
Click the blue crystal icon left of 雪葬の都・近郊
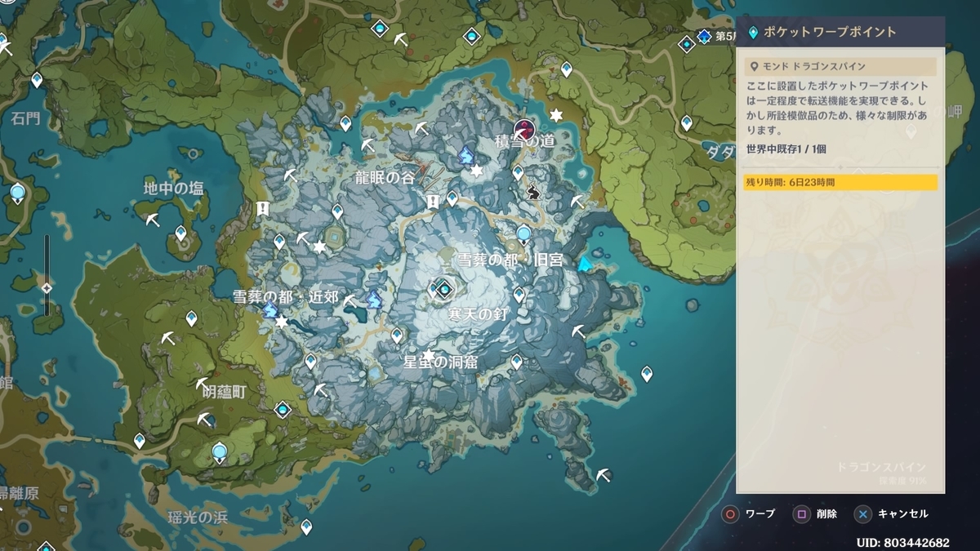click(x=270, y=309)
